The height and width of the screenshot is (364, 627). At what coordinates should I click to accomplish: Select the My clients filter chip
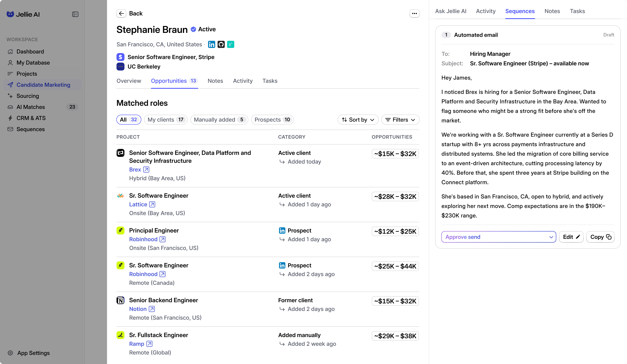coord(166,120)
